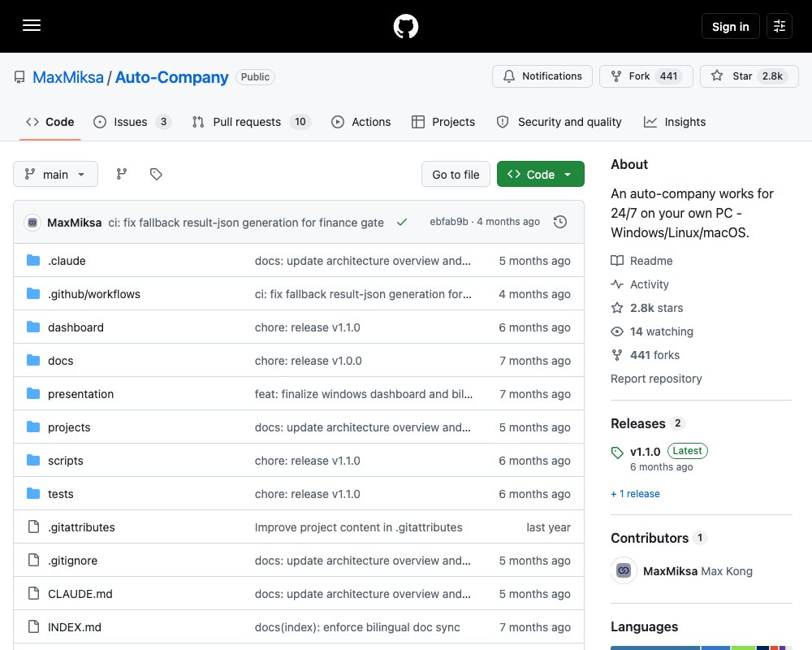Open the Issues tab
812x650 pixels.
[132, 122]
